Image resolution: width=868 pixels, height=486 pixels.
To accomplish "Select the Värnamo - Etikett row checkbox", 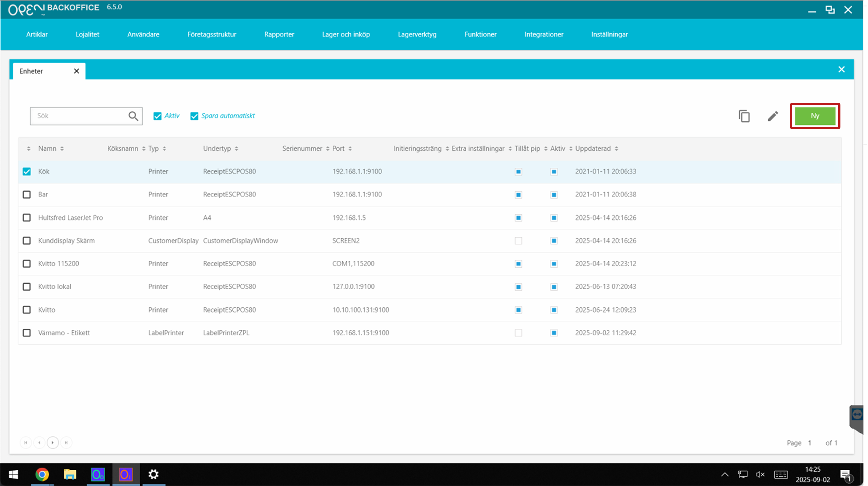I will pos(27,333).
